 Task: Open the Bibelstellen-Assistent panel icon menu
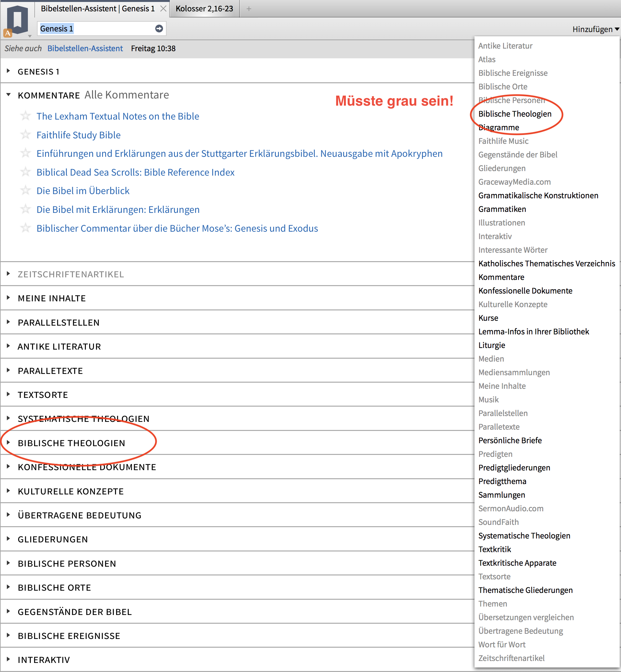click(17, 21)
